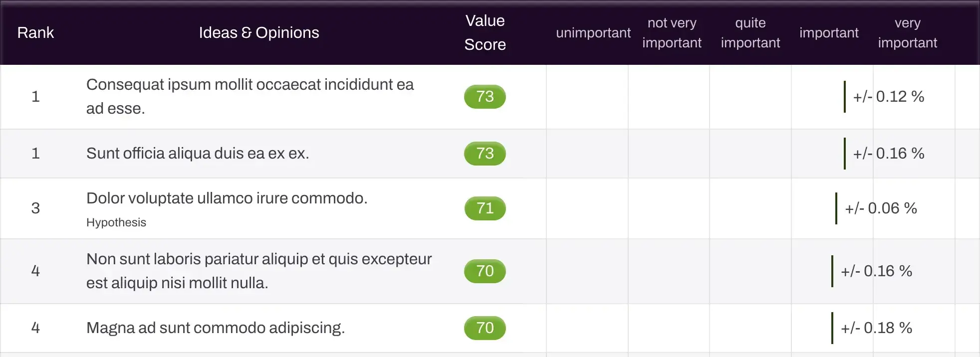Click the "Ideas & Opinions" column header
This screenshot has width=980, height=357.
click(258, 33)
